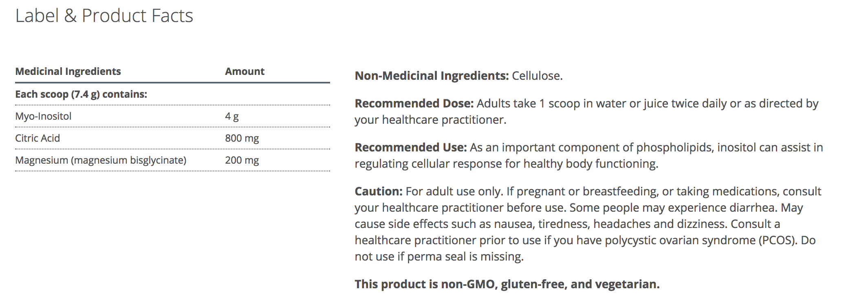Click the "Amount" column header
The image size is (868, 298).
[245, 71]
